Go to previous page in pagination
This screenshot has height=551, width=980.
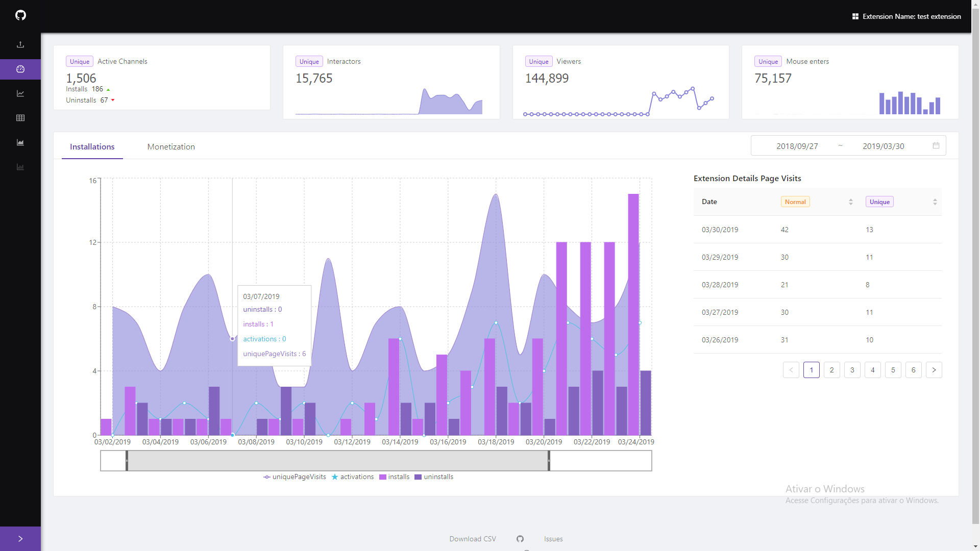tap(791, 370)
